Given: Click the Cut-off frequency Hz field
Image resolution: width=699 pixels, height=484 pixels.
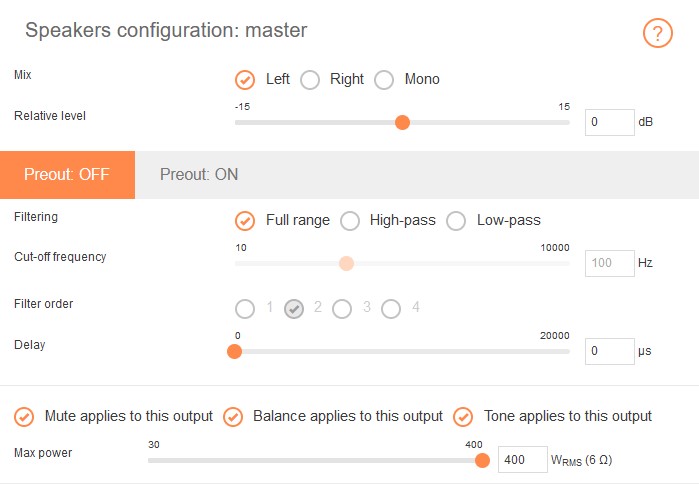Looking at the screenshot, I should point(609,264).
